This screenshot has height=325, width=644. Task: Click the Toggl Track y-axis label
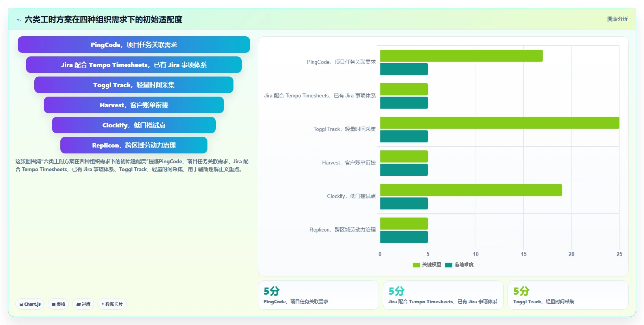click(345, 129)
